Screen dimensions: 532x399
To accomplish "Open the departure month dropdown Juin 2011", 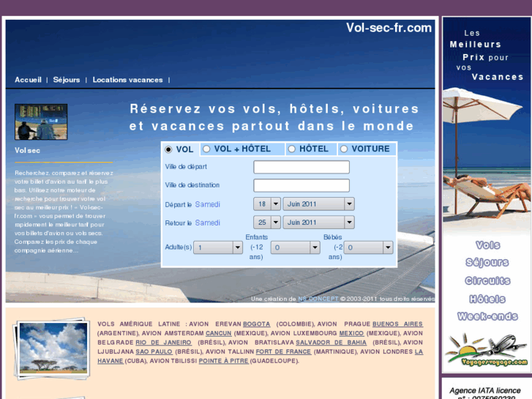I will coord(318,204).
